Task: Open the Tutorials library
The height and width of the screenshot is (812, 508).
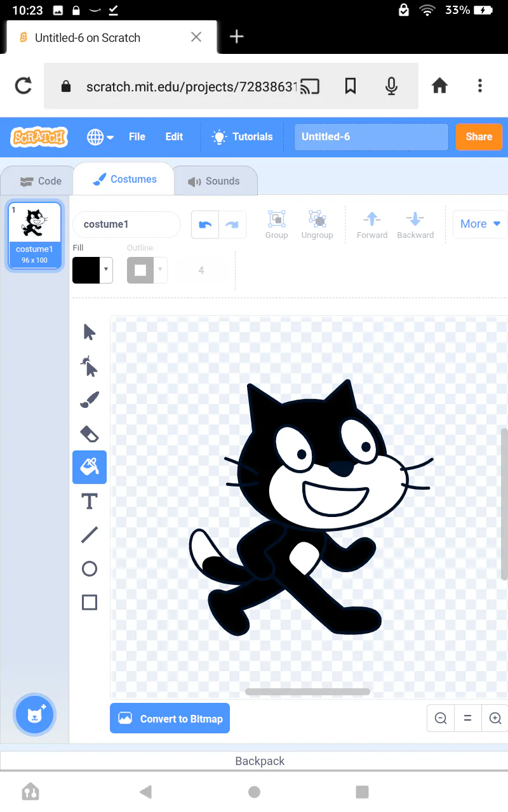Action: (x=242, y=136)
